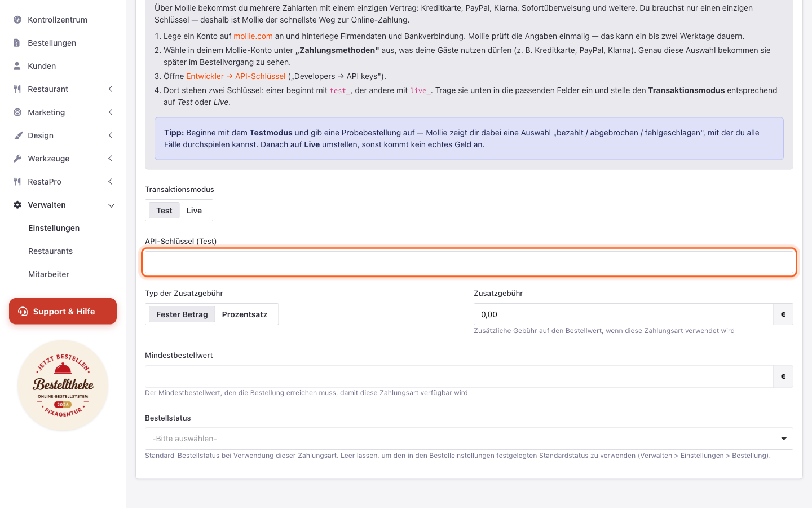This screenshot has width=812, height=508.
Task: Open the Bestellstatus dropdown
Action: click(469, 439)
